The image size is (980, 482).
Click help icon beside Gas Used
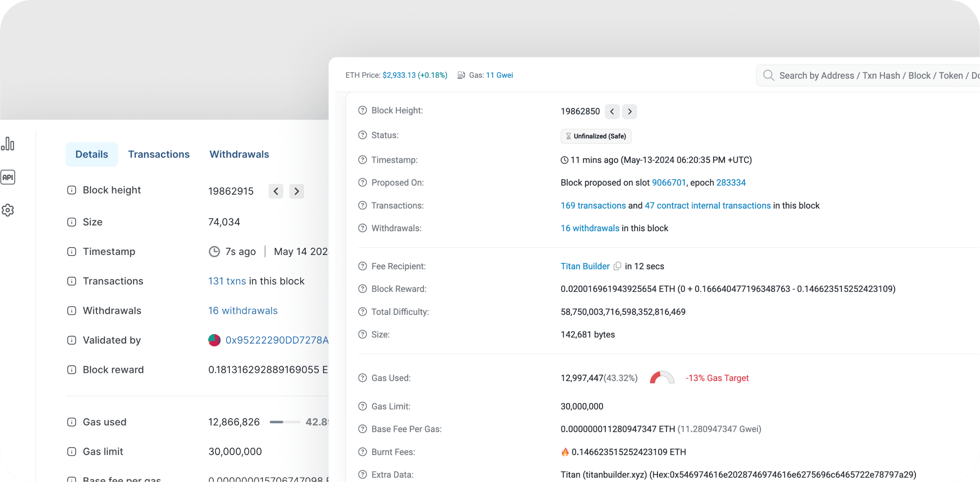[362, 378]
